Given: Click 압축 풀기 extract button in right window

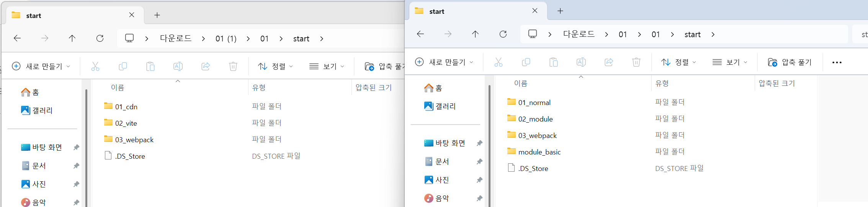Looking at the screenshot, I should [x=790, y=62].
